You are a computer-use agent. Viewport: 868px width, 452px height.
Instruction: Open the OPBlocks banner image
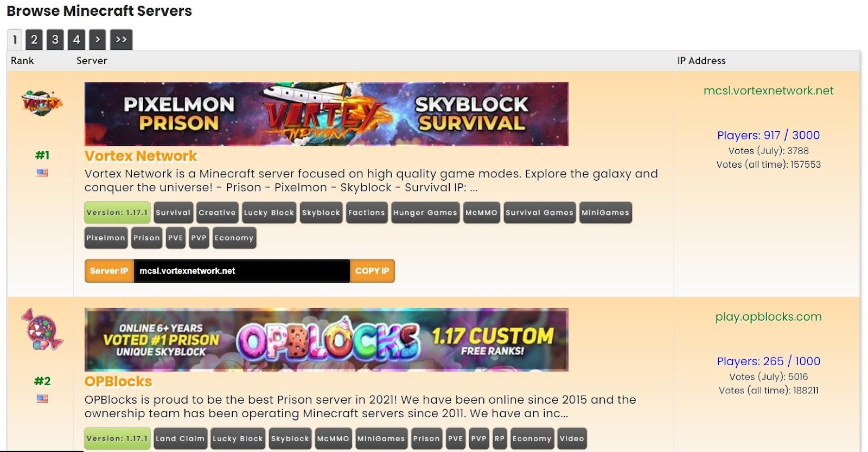click(327, 340)
